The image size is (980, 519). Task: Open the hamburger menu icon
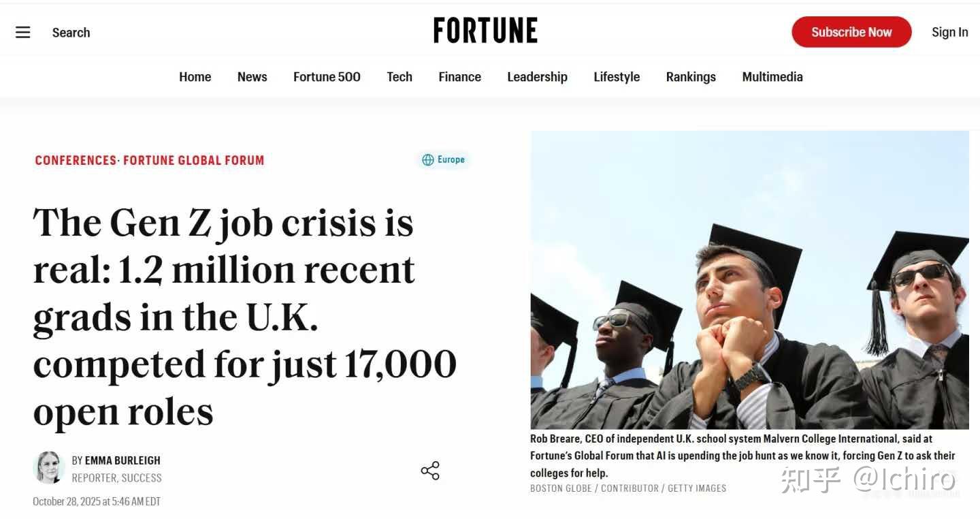(23, 32)
